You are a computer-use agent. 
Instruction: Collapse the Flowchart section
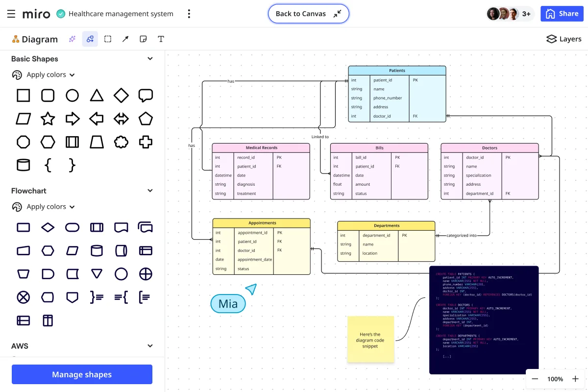150,191
